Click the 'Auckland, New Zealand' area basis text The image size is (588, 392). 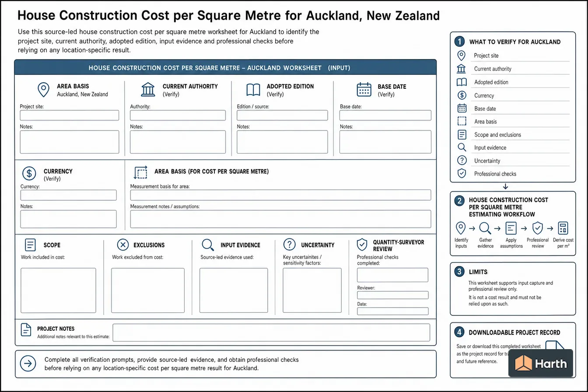pos(82,94)
